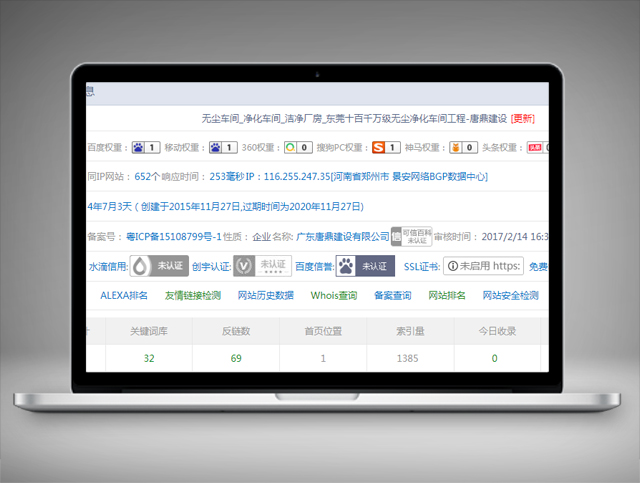The height and width of the screenshot is (483, 640).
Task: Click the 水滴信用 water drop badge
Action: pos(159,266)
